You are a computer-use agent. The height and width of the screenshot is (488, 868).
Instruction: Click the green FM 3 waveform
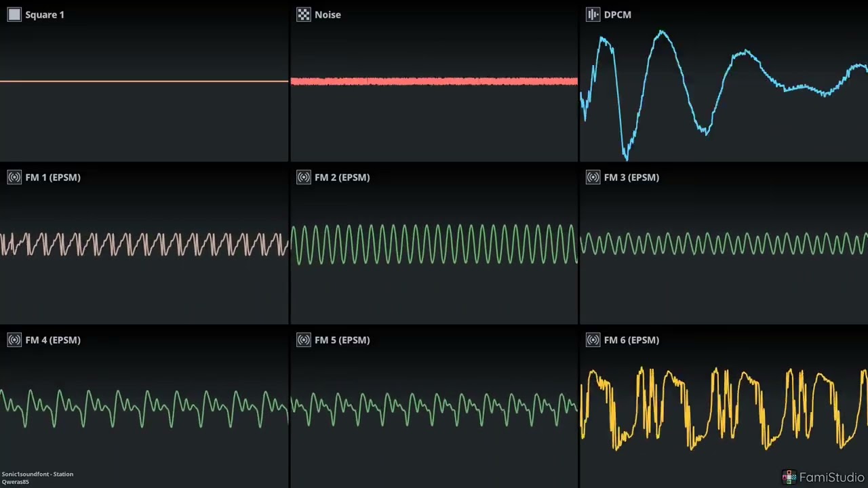724,244
